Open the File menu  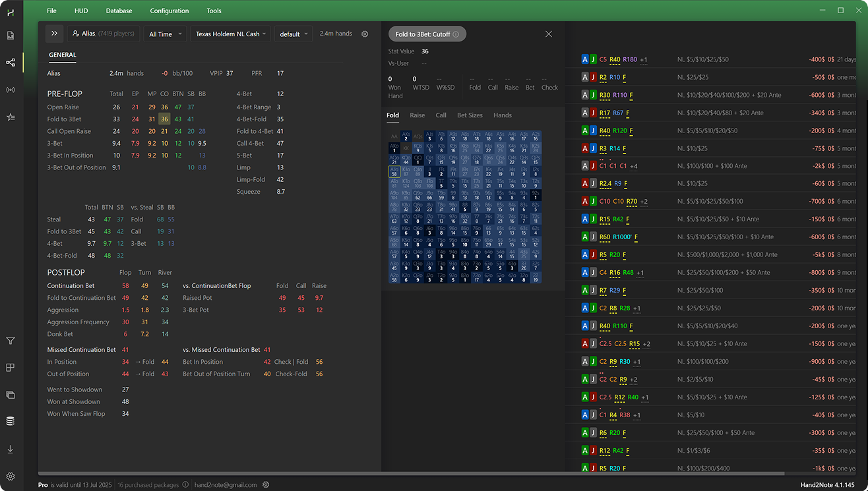(51, 11)
